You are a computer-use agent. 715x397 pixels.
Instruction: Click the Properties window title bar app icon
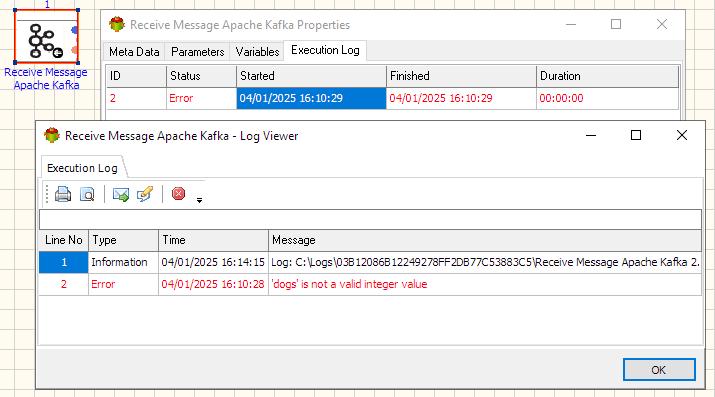pos(117,25)
